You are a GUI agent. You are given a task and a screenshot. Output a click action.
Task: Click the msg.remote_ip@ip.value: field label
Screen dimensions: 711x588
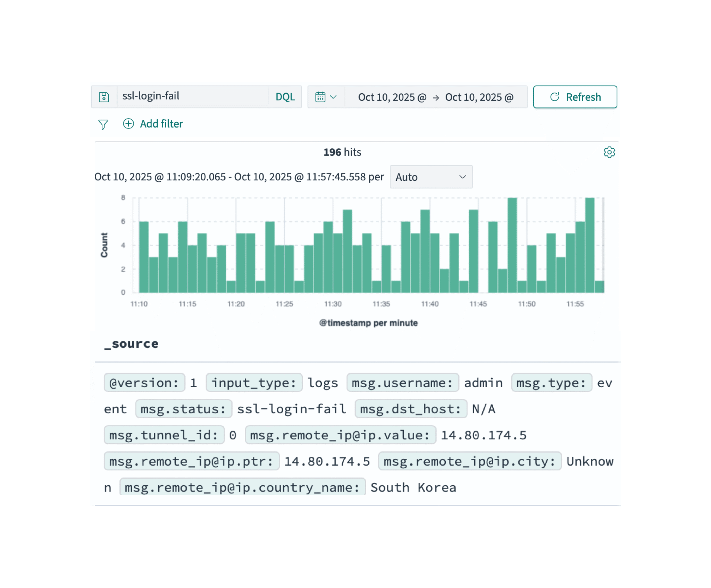pos(340,435)
